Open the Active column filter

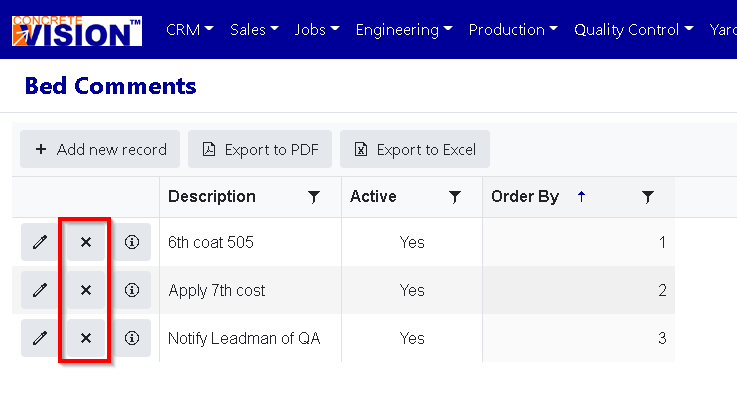455,197
